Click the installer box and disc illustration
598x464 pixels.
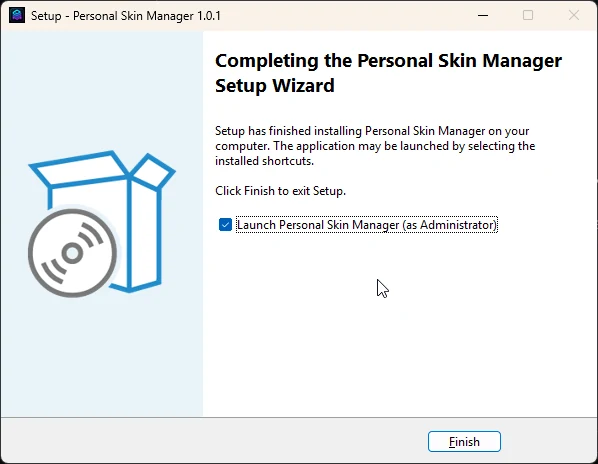(x=102, y=224)
